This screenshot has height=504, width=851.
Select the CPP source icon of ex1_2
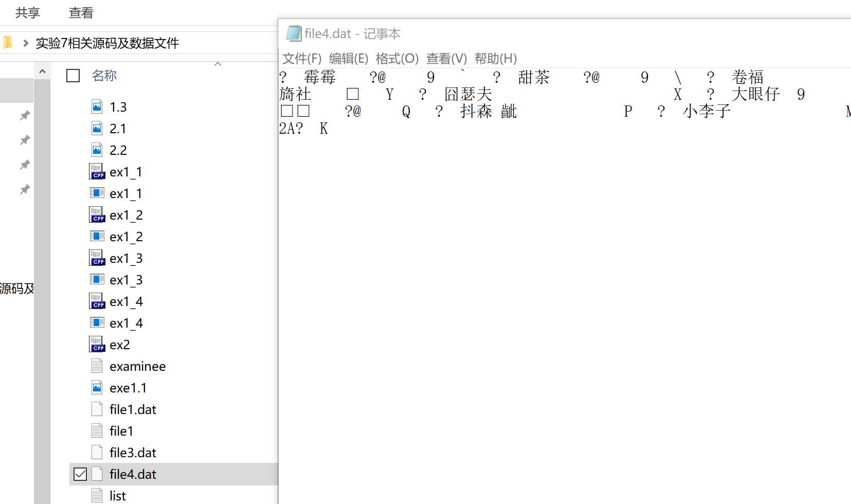(x=97, y=215)
